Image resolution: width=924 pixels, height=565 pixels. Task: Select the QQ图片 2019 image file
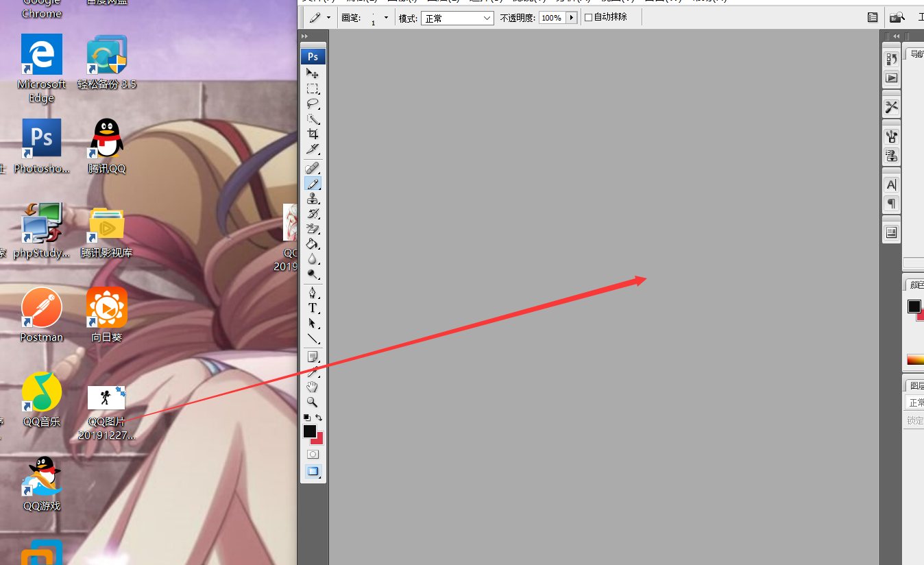tap(107, 413)
